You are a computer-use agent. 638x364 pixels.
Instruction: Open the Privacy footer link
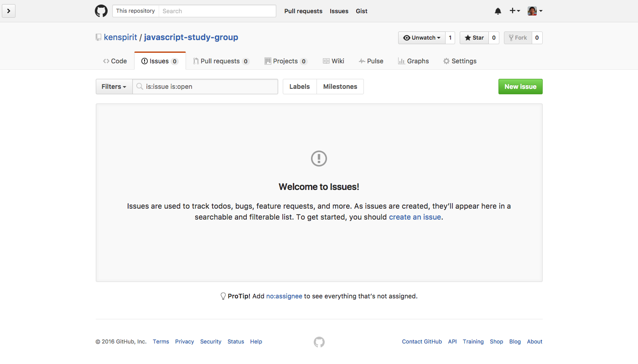[x=185, y=342]
